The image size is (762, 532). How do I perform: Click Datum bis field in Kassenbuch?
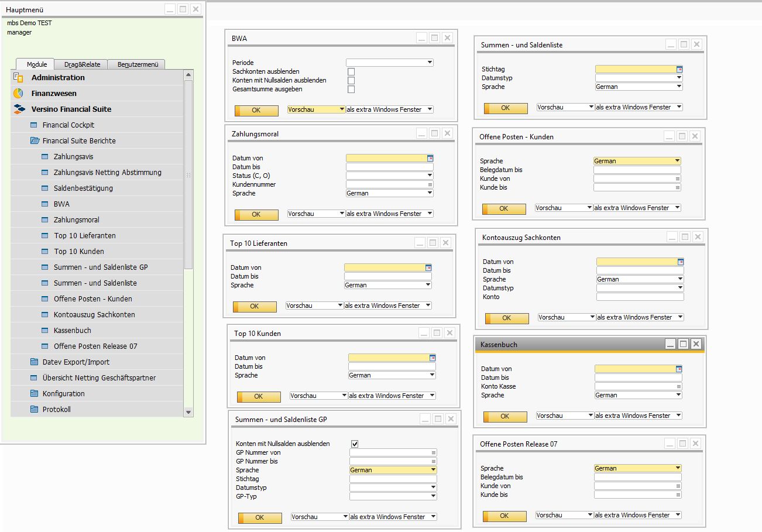pyautogui.click(x=639, y=377)
